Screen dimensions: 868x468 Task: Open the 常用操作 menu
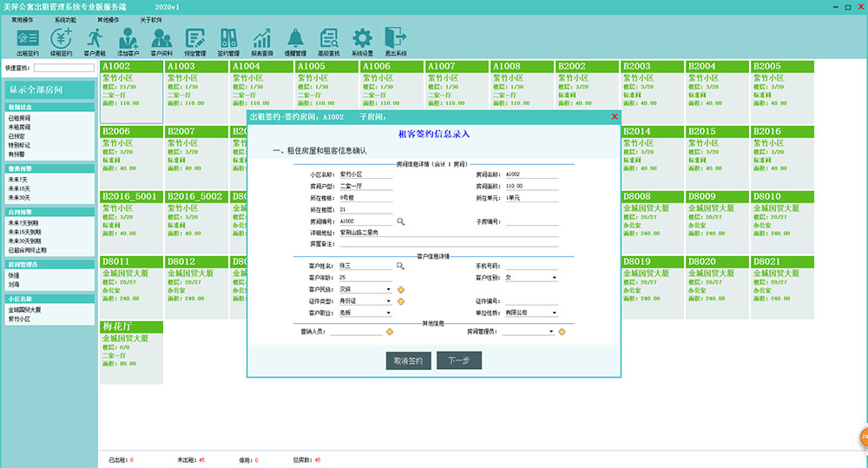tap(22, 18)
